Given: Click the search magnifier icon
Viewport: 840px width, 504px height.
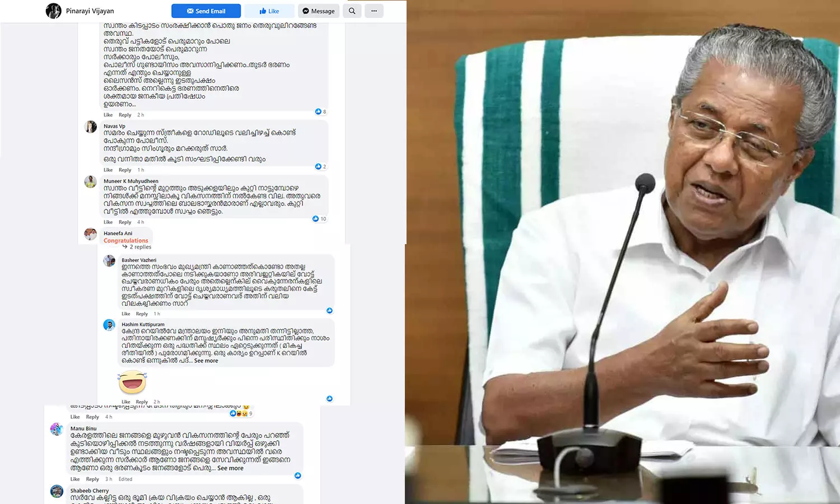Looking at the screenshot, I should pos(352,11).
